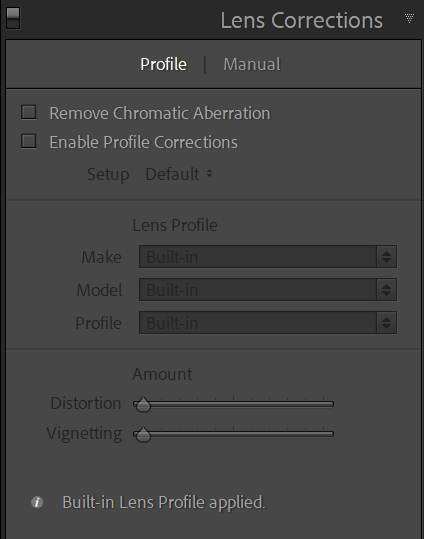This screenshot has width=424, height=539.
Task: Switch to the Manual tab
Action: [252, 64]
